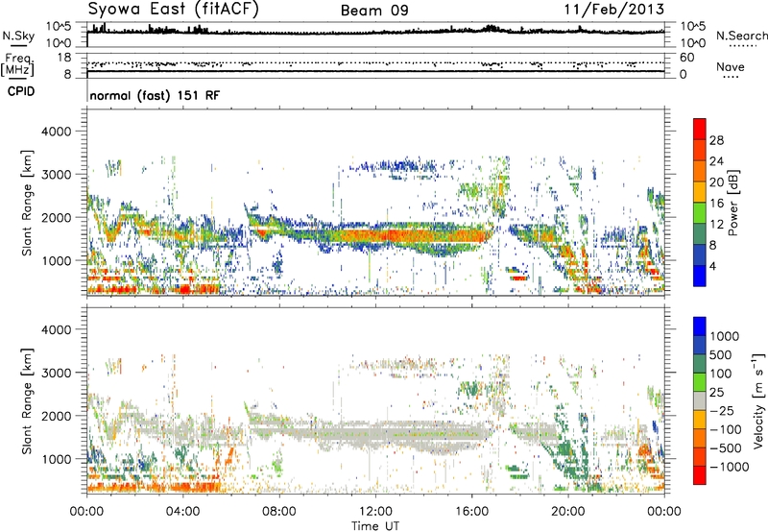
Task: Click the strong red power echo band near 13:00
Action: click(x=401, y=235)
